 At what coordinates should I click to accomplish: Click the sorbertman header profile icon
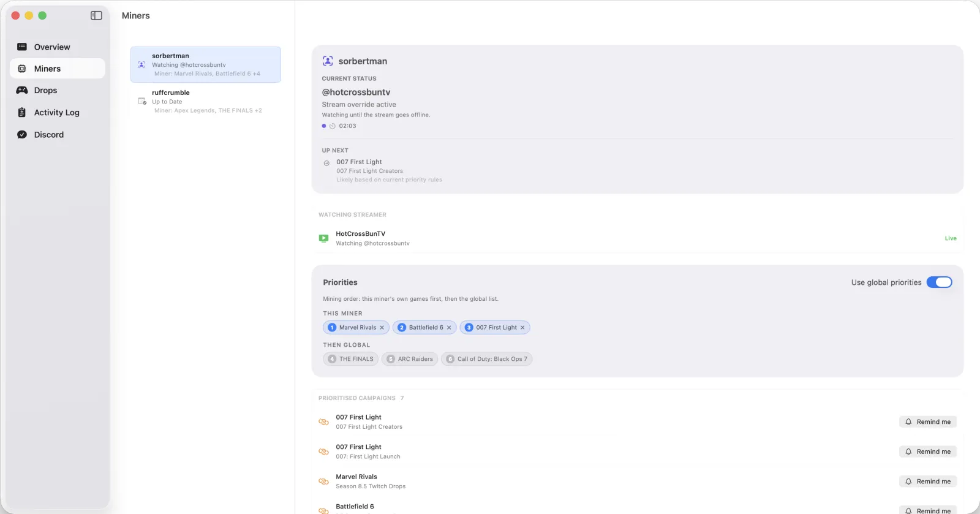(x=328, y=61)
